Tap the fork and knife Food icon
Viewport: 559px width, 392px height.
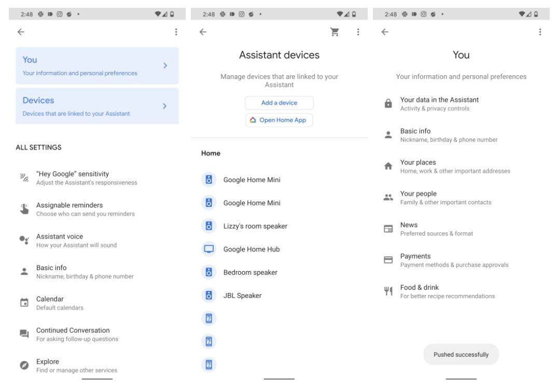[388, 291]
